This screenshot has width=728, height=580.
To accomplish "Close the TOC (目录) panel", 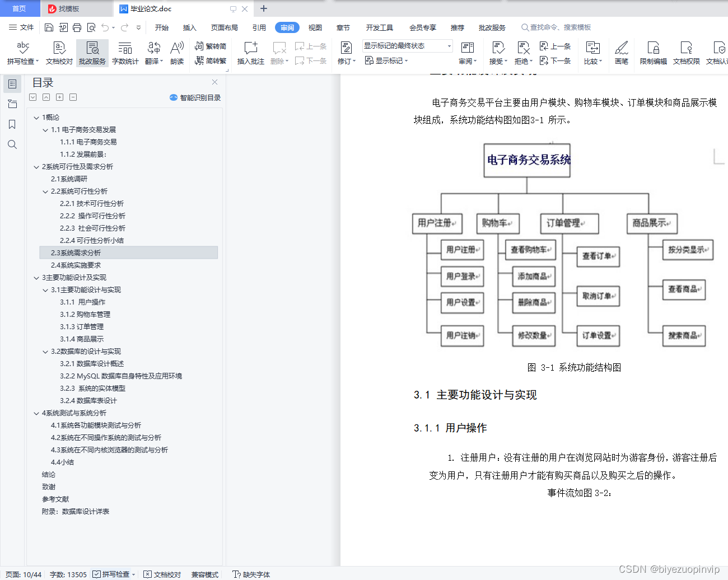I will click(214, 82).
